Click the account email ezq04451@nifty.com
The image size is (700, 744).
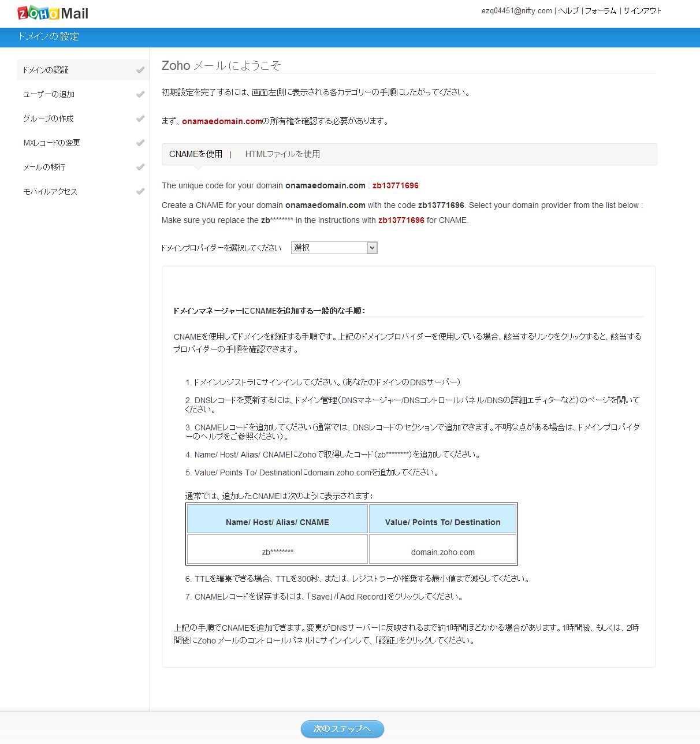pyautogui.click(x=517, y=11)
